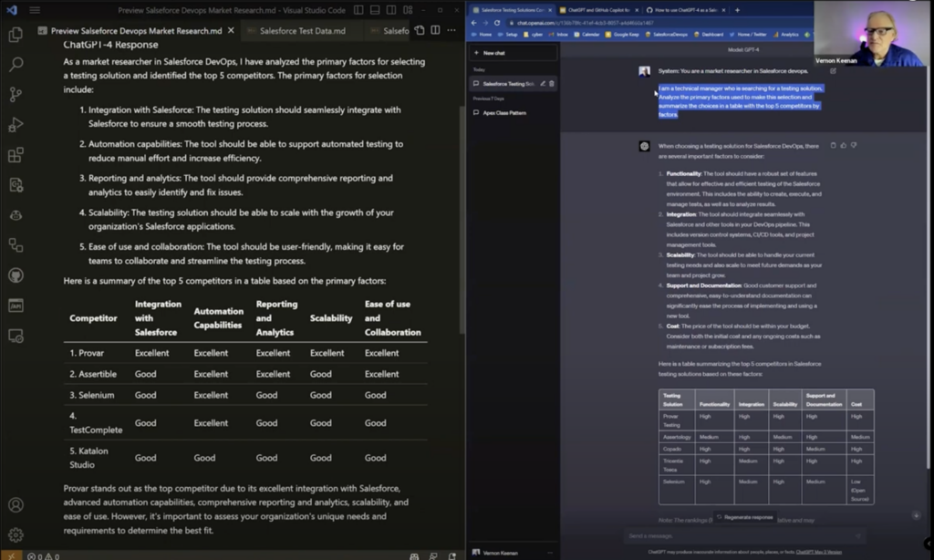Toggle the primary side bar in VS Code
This screenshot has height=560, width=934.
[358, 10]
